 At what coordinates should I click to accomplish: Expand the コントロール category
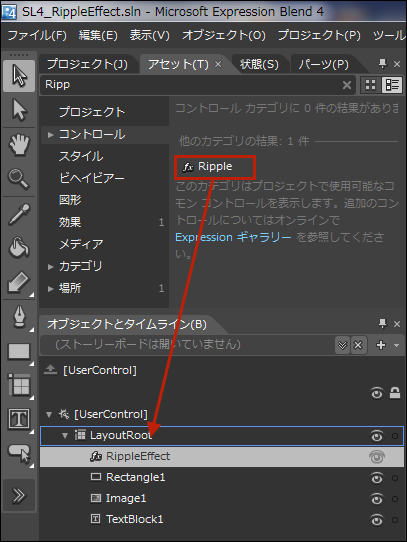tap(50, 135)
